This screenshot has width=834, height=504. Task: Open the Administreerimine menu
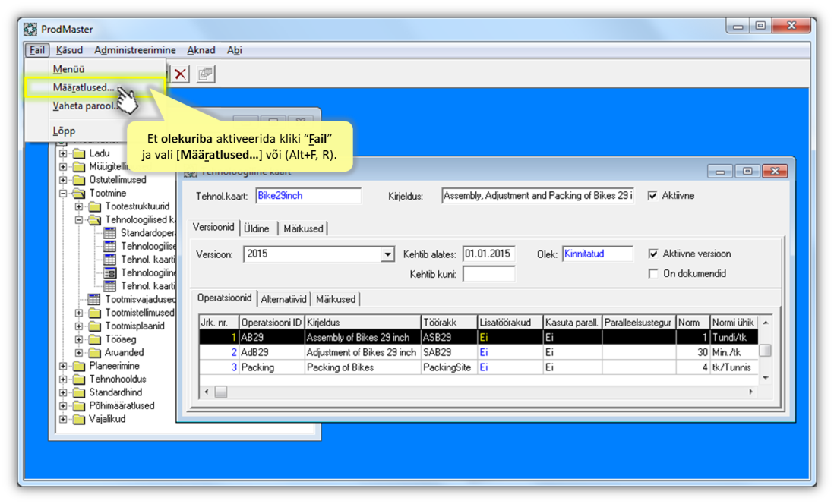pyautogui.click(x=135, y=50)
